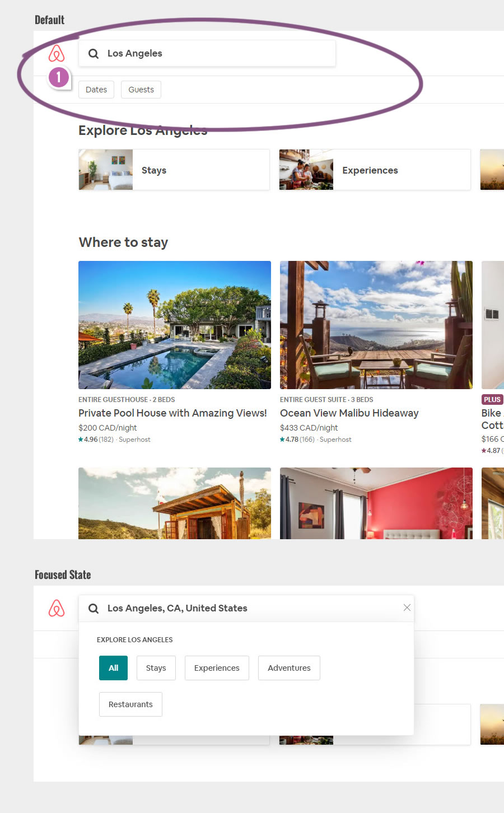Viewport: 504px width, 813px height.
Task: Select the Experiences filter chip
Action: click(217, 668)
